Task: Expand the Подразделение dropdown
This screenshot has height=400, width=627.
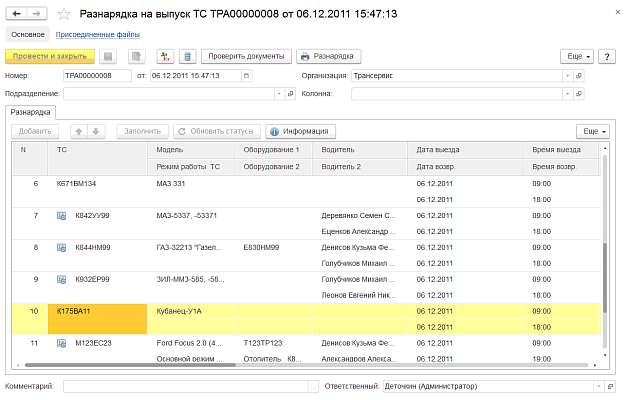Action: (277, 93)
